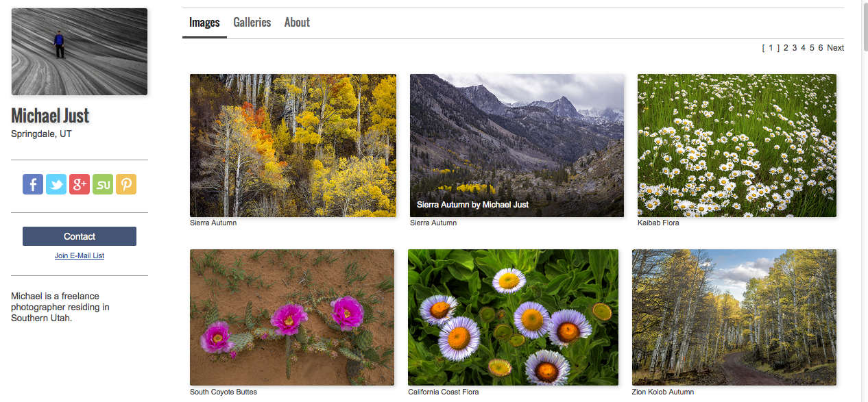Image resolution: width=868 pixels, height=402 pixels.
Task: Click the photographer profile picture
Action: click(x=80, y=51)
